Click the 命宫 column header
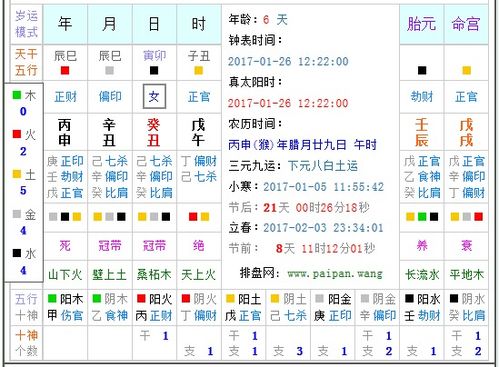Screen dimensions: 499x367 (466, 24)
